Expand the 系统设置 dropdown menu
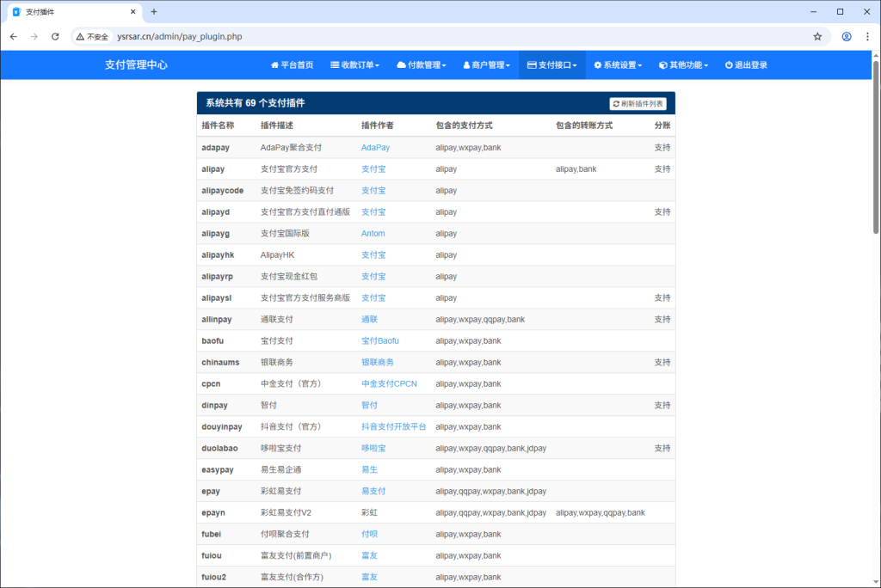The width and height of the screenshot is (881, 588). click(618, 65)
